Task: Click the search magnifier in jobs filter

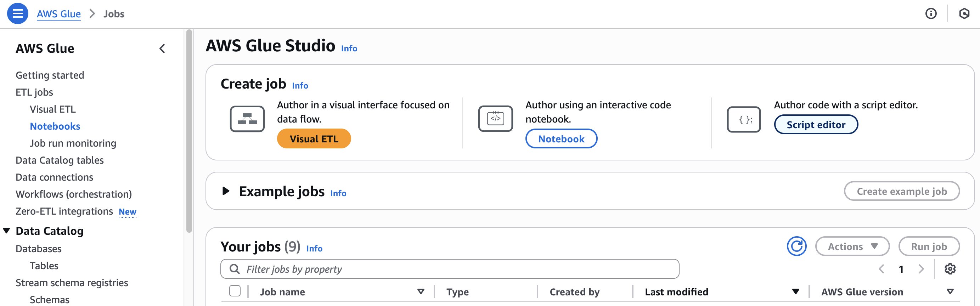Action: (235, 269)
